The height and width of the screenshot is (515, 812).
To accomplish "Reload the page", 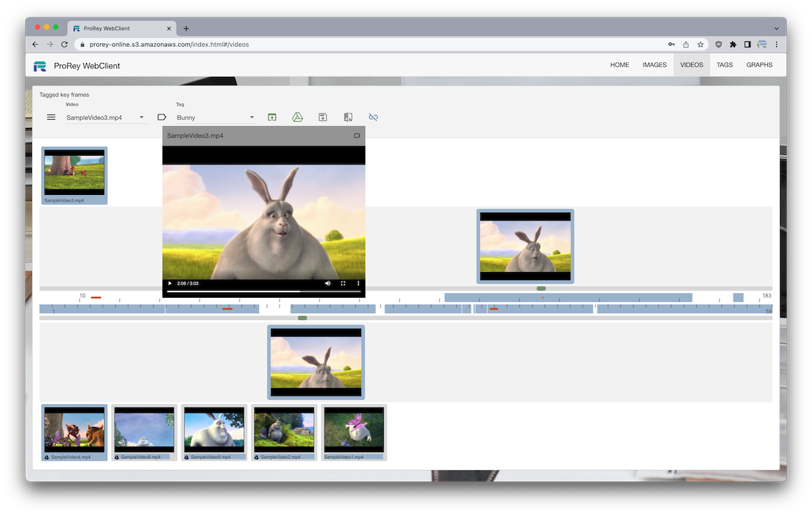I will point(64,44).
